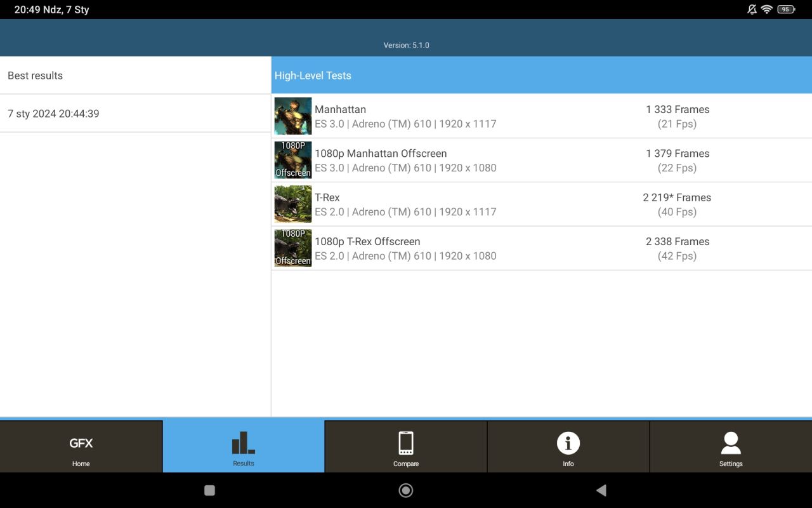The width and height of the screenshot is (812, 508).
Task: Open the Info tab
Action: 568,446
